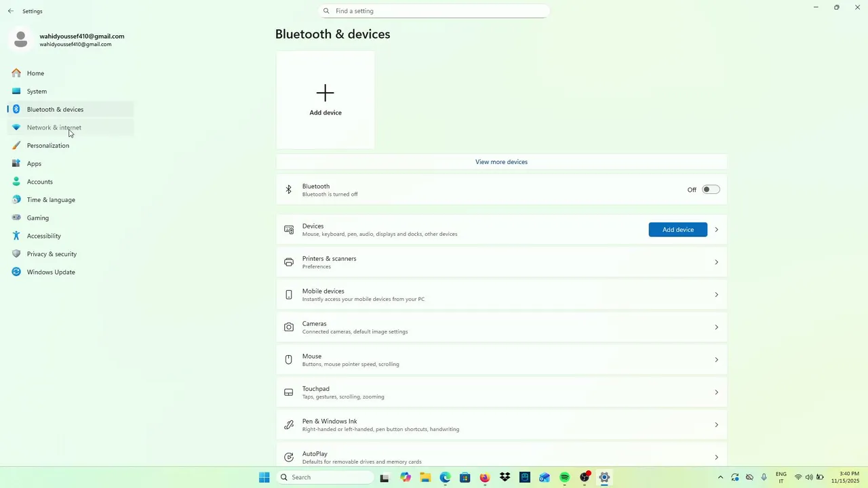
Task: Click the Windows Update sidebar icon
Action: [x=16, y=272]
